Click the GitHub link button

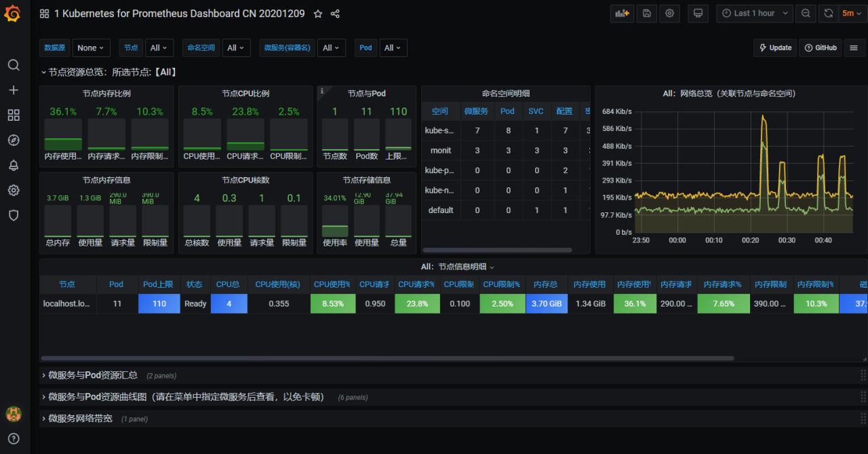pos(821,48)
